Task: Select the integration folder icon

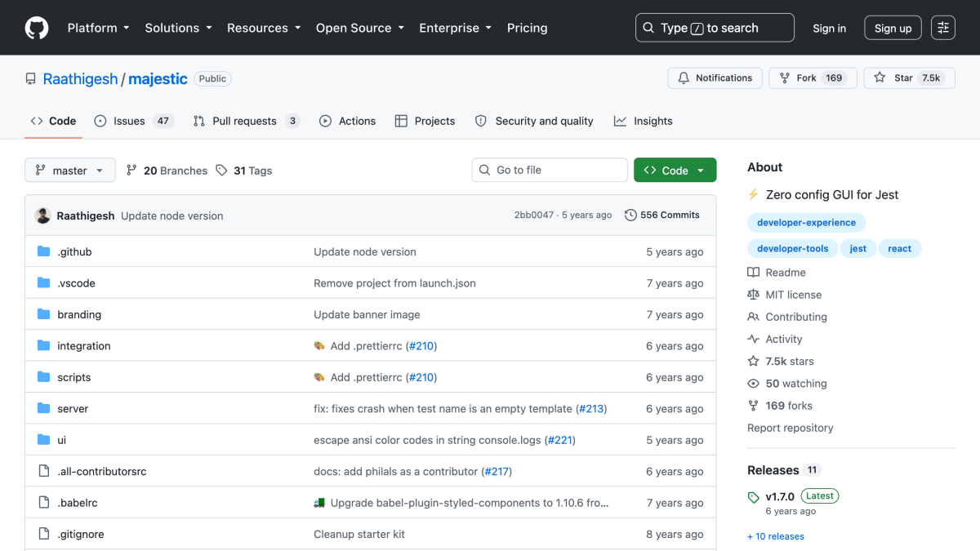Action: [x=44, y=345]
